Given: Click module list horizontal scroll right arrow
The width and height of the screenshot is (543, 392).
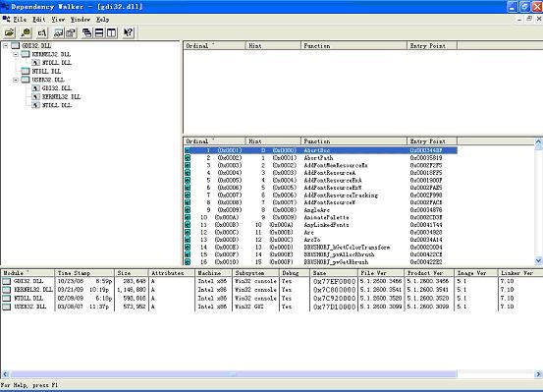Looking at the screenshot, I should (x=538, y=374).
